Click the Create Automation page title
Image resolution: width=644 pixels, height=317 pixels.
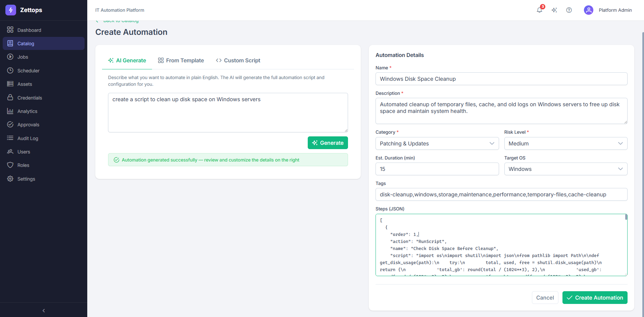point(131,32)
